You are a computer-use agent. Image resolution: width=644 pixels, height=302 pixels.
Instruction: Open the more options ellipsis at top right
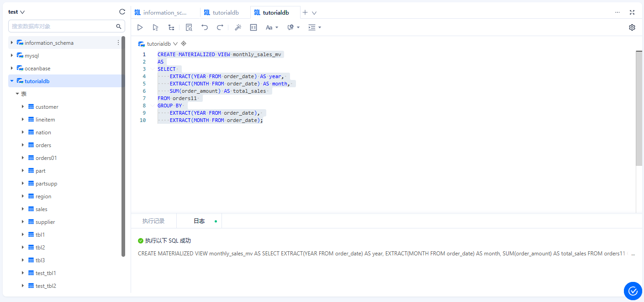point(618,12)
